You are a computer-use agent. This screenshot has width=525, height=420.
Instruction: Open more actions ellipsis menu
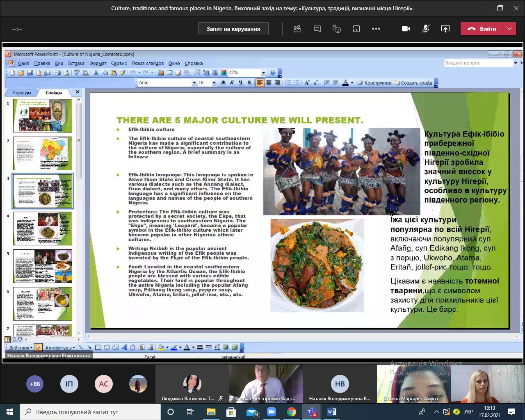pyautogui.click(x=376, y=29)
